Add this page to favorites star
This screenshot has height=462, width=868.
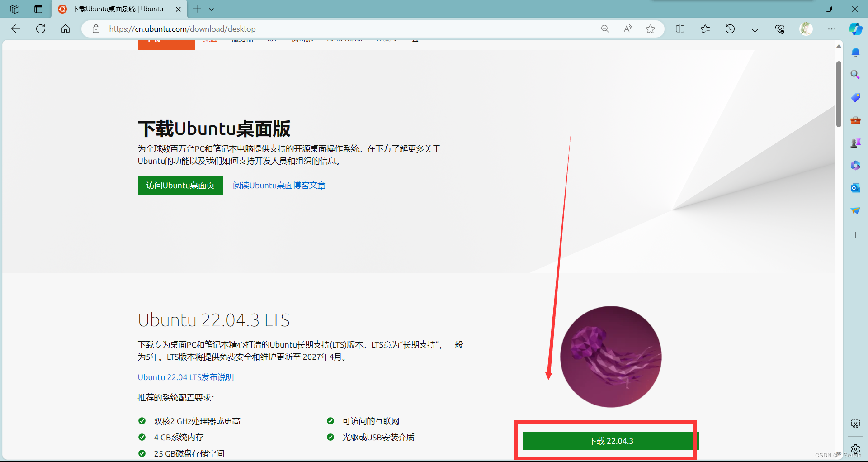[651, 29]
